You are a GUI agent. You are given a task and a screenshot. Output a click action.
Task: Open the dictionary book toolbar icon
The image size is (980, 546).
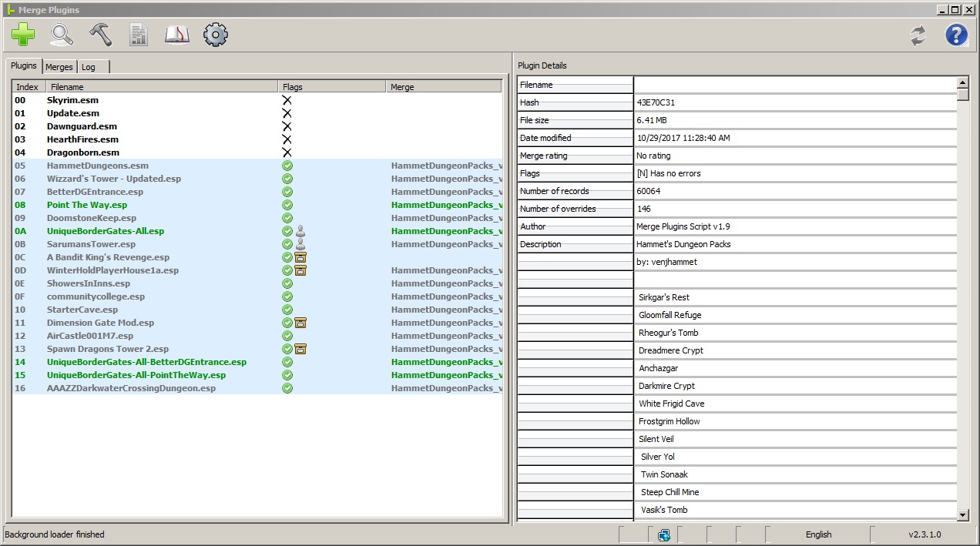pyautogui.click(x=177, y=35)
